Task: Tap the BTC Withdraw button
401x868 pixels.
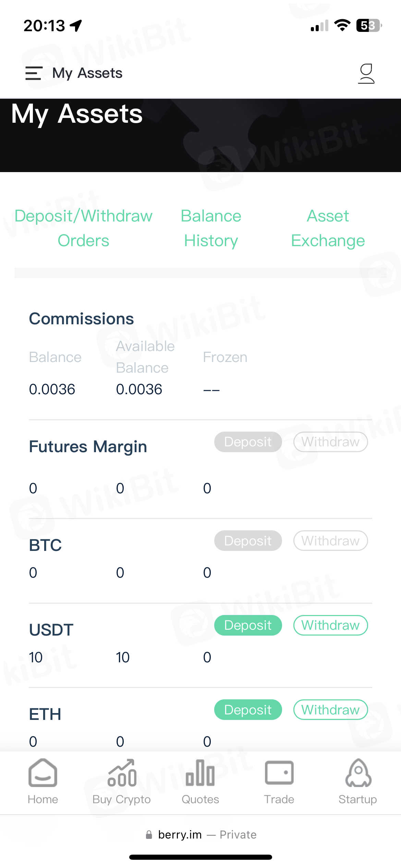Action: click(330, 541)
